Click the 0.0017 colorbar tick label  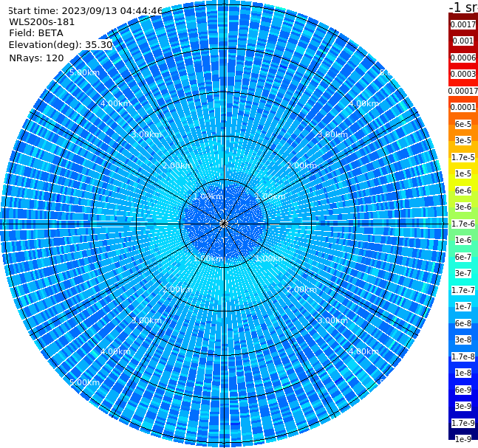[463, 24]
